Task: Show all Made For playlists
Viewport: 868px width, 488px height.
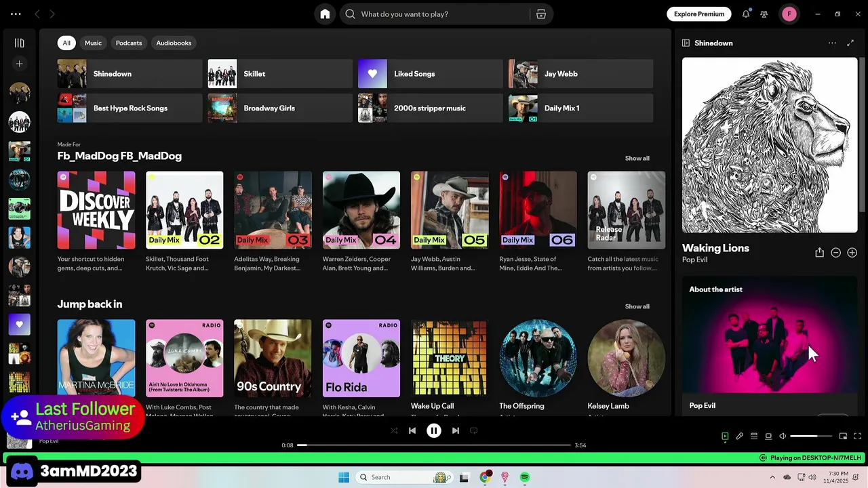Action: click(x=637, y=158)
